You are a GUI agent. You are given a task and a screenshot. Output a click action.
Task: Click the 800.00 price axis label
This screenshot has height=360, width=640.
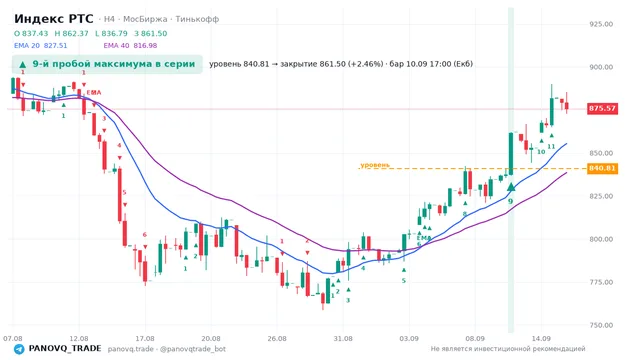601,239
